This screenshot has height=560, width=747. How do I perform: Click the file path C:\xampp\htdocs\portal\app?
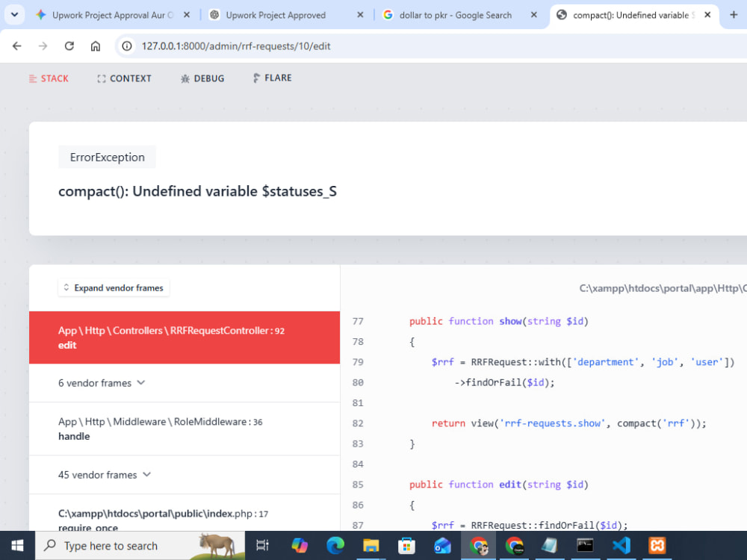pos(663,288)
